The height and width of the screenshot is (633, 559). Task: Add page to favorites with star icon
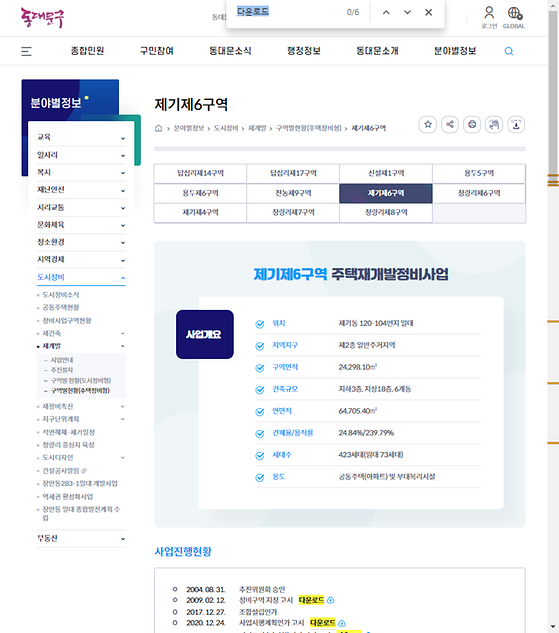click(x=428, y=124)
